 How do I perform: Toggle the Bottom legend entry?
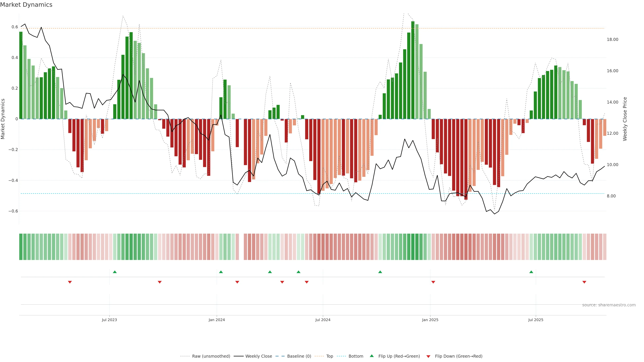coord(356,356)
